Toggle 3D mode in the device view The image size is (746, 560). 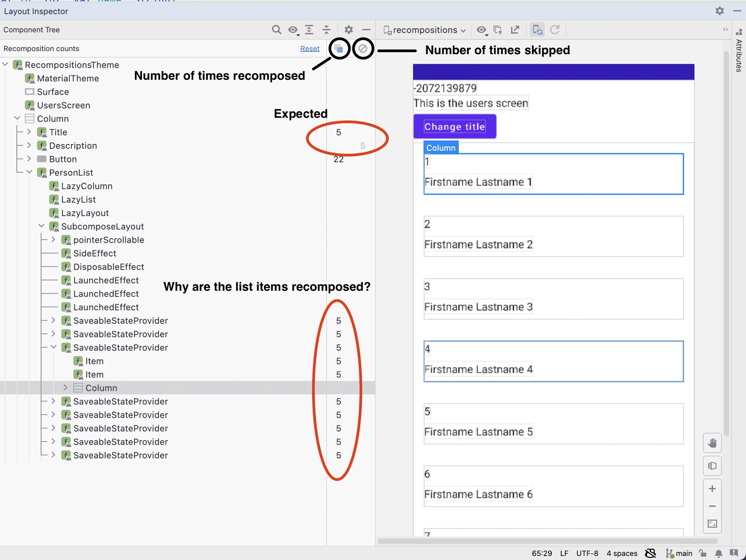point(712,466)
